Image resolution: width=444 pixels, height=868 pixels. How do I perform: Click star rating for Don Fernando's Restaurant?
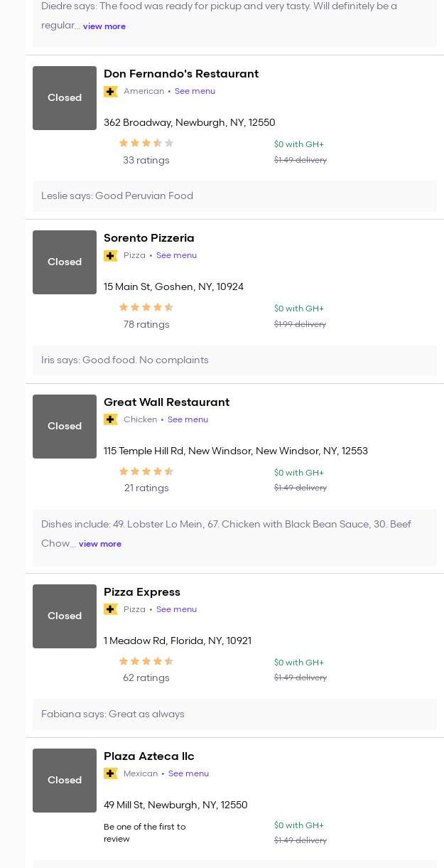pyautogui.click(x=146, y=144)
